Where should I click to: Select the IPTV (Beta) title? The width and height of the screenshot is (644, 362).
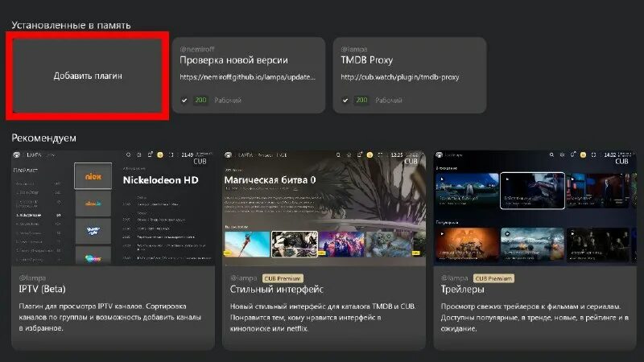point(43,289)
